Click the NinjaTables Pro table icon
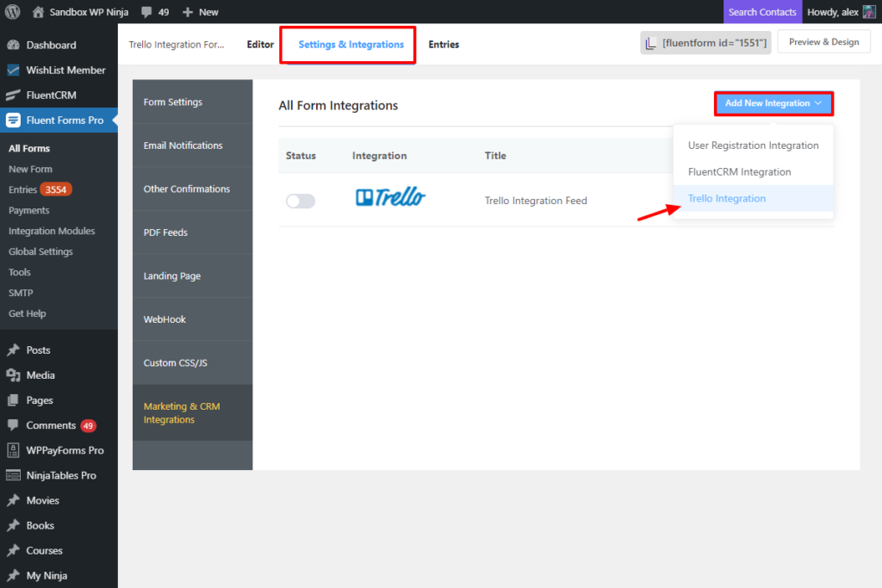882x588 pixels. click(x=14, y=475)
